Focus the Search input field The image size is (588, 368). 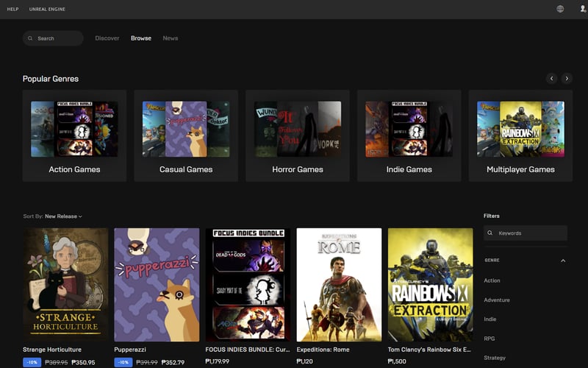53,38
